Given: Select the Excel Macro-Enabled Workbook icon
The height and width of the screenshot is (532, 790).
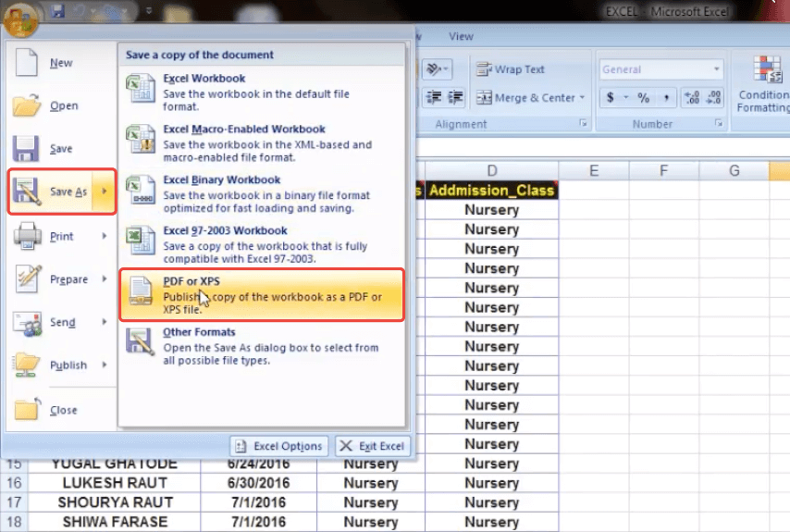Looking at the screenshot, I should (x=141, y=139).
